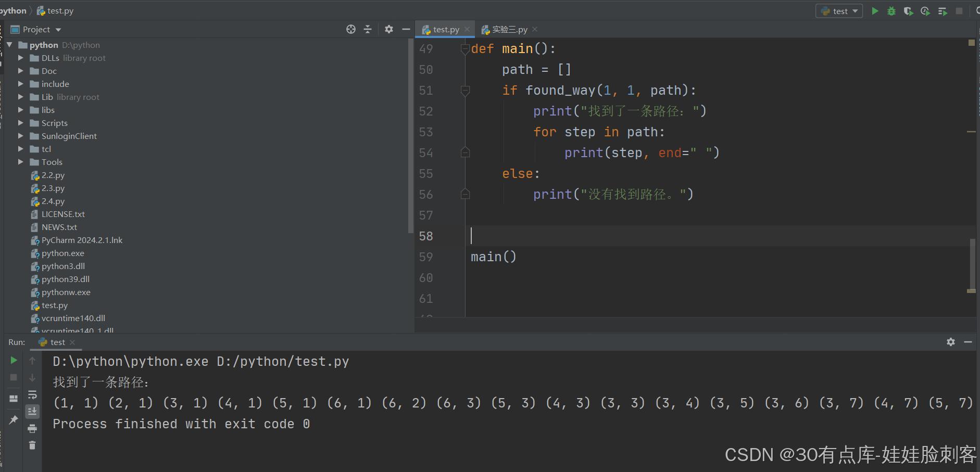Hide the Run panel with the minus icon
Screen dimensions: 980x472
point(968,342)
